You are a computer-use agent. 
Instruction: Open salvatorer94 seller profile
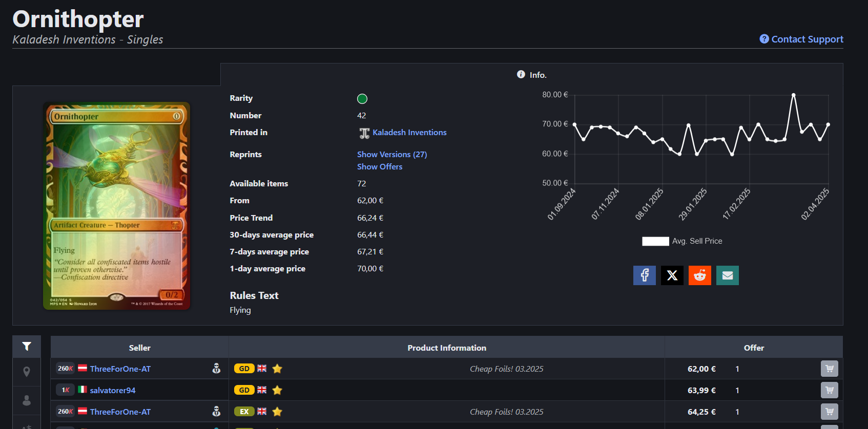pyautogui.click(x=113, y=390)
